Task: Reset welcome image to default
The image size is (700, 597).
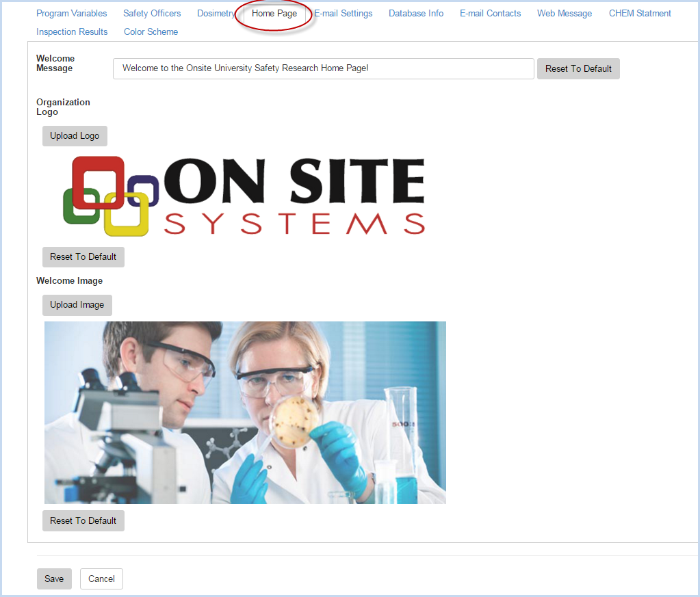Action: click(83, 520)
